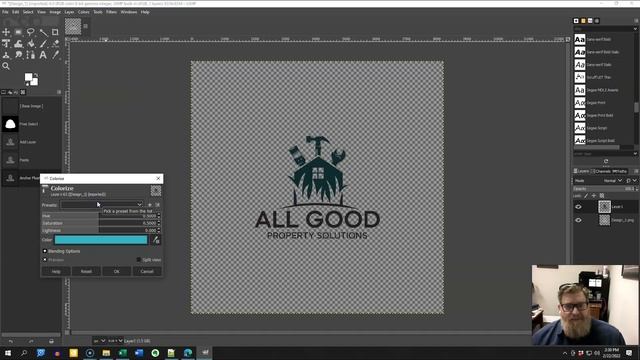Adjust the Saturation slider
Viewport: 640px width, 360px height.
pyautogui.click(x=99, y=223)
